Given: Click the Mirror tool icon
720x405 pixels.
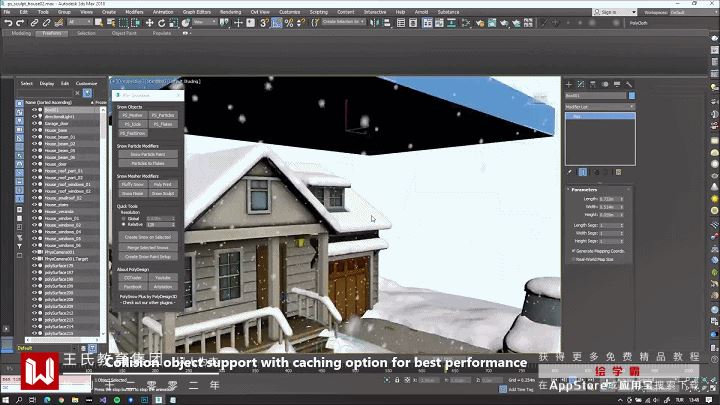Looking at the screenshot, I should click(x=375, y=22).
